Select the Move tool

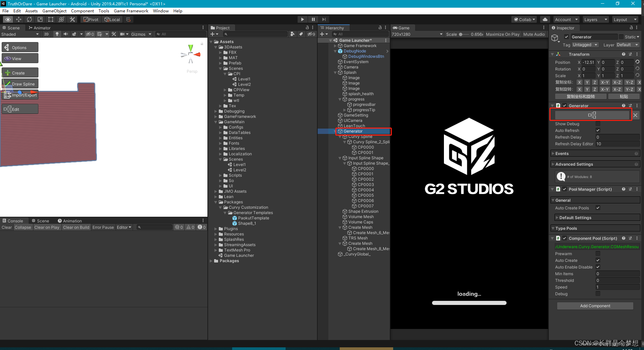[x=19, y=19]
